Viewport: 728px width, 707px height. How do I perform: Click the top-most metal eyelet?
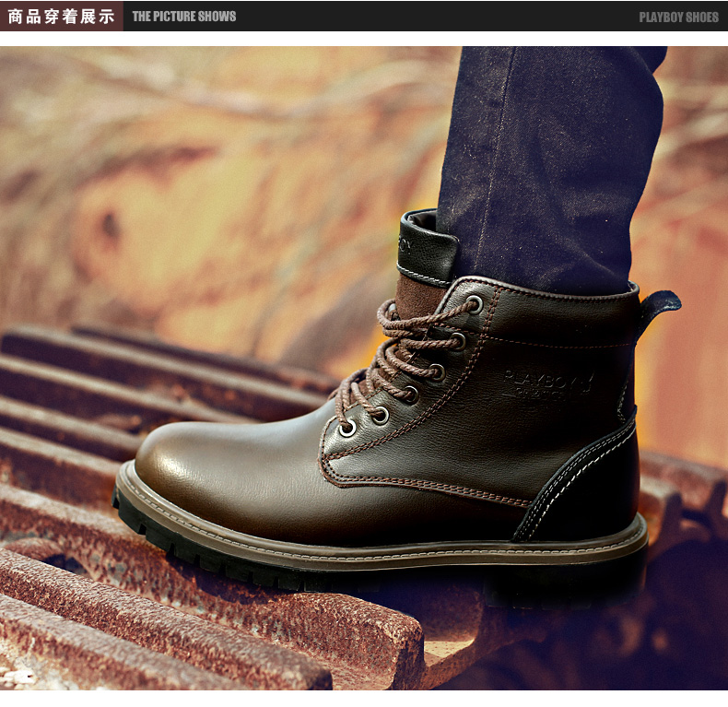(473, 304)
